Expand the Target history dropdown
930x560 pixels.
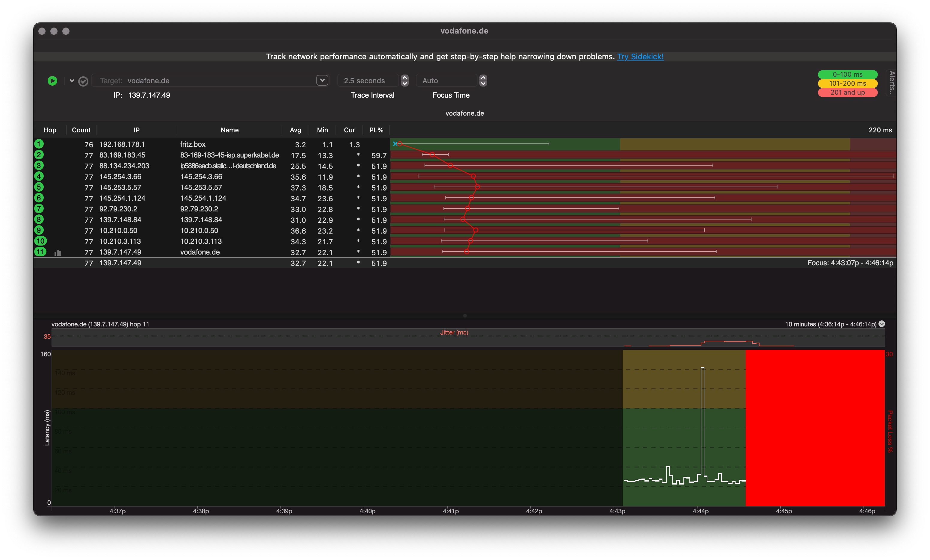pyautogui.click(x=322, y=80)
